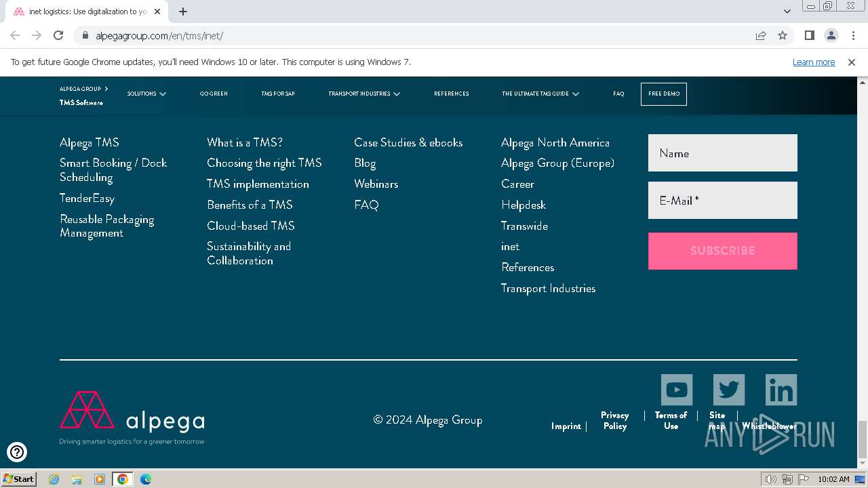Bookmark this tab with star icon
The height and width of the screenshot is (488, 868).
(783, 35)
